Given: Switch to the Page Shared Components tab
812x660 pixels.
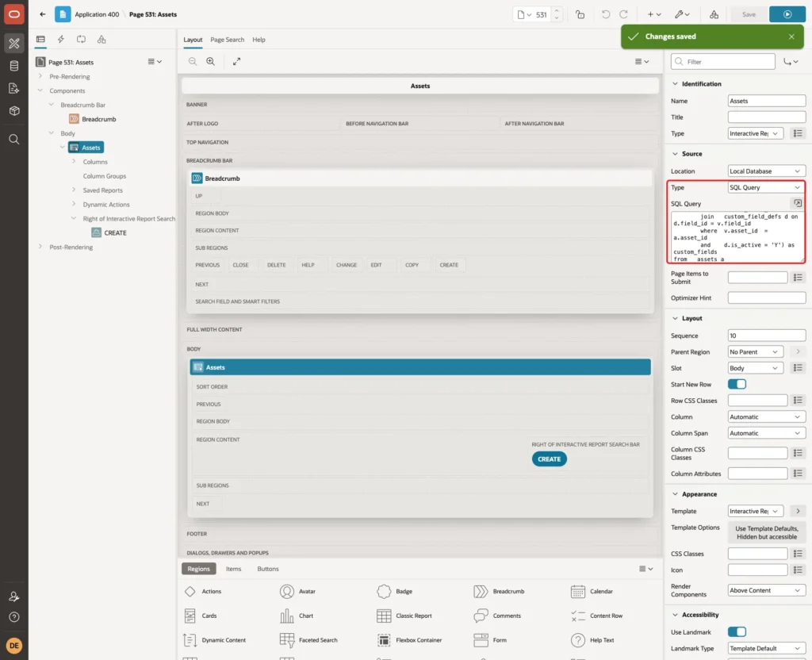Looking at the screenshot, I should point(101,40).
